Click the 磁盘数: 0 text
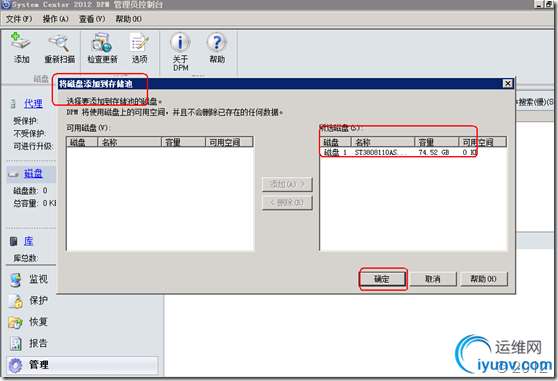The height and width of the screenshot is (381, 558). 30,191
